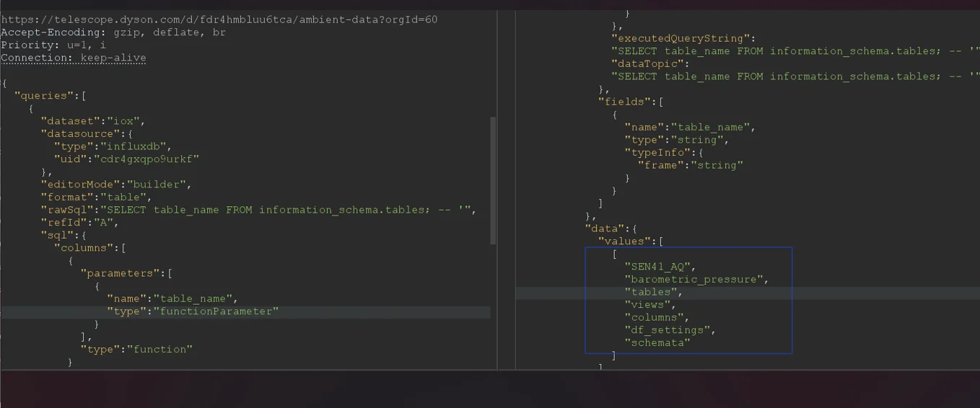980x408 pixels.
Task: Click the uid value cdr4gxqpo9urkf
Action: 146,159
